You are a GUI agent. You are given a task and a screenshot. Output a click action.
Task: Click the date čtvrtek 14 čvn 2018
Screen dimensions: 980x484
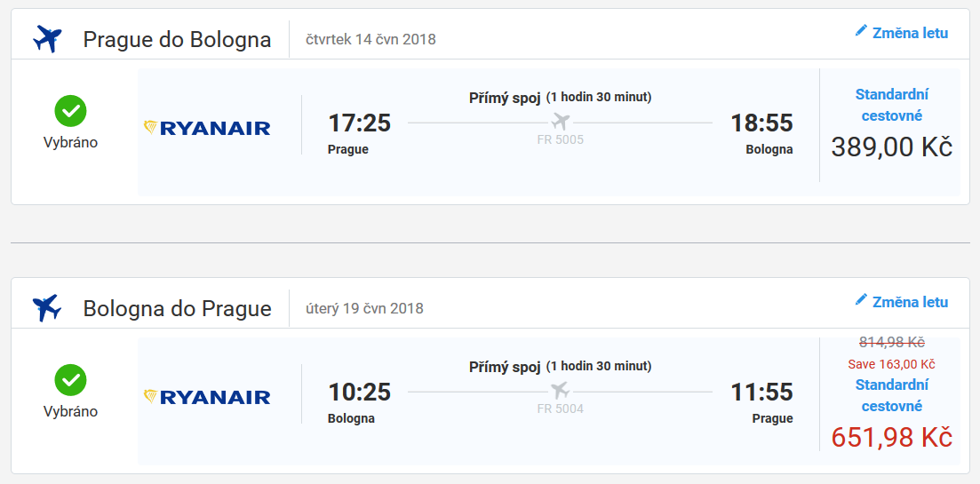tap(370, 39)
